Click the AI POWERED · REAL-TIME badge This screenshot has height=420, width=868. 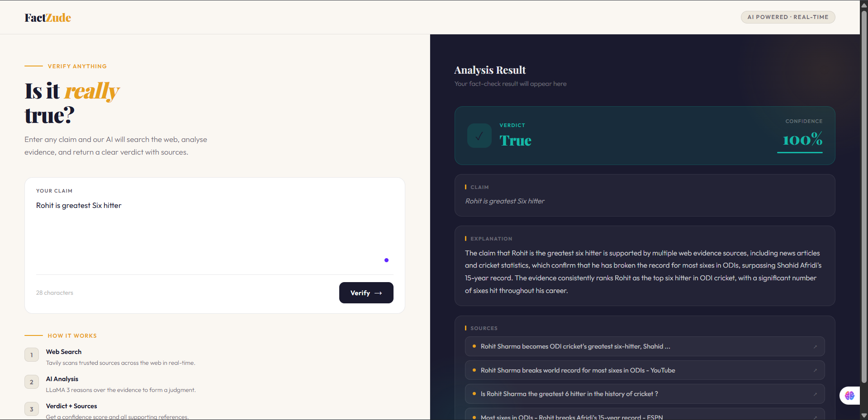click(x=787, y=17)
